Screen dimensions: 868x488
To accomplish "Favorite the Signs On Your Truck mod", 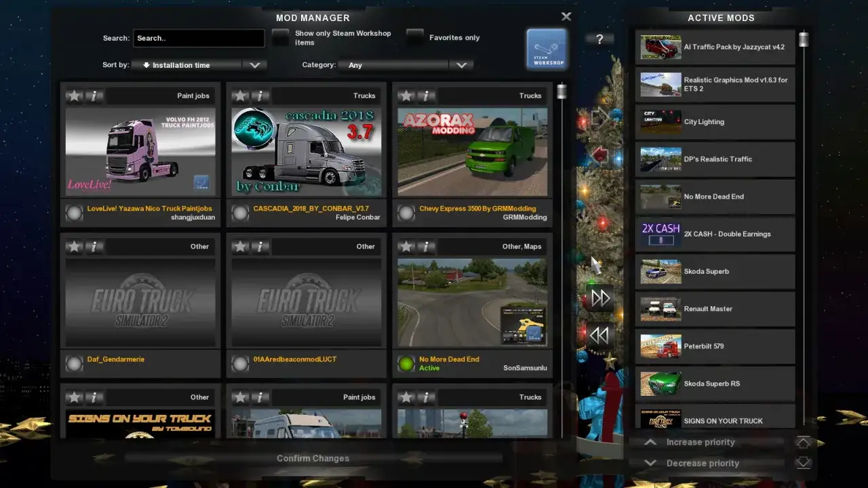I will pyautogui.click(x=74, y=397).
